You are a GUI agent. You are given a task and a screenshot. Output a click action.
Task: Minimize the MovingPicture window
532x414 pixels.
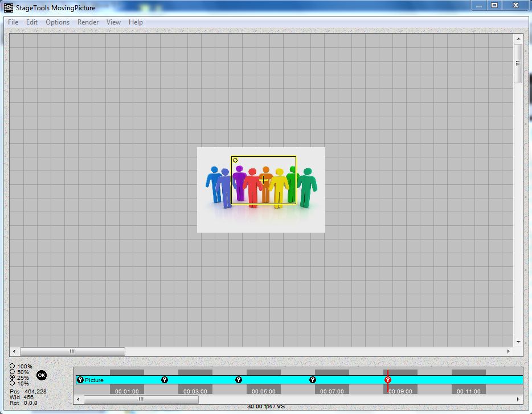478,5
